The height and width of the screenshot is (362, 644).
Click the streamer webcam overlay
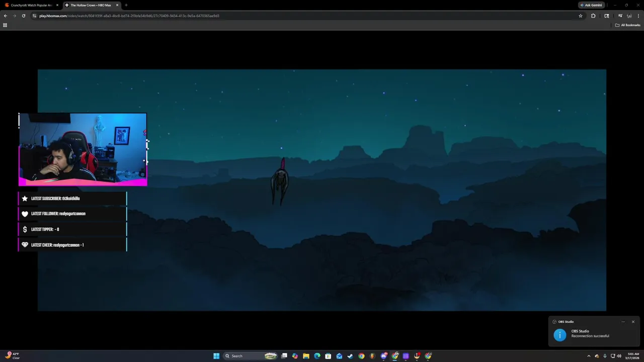pos(83,149)
